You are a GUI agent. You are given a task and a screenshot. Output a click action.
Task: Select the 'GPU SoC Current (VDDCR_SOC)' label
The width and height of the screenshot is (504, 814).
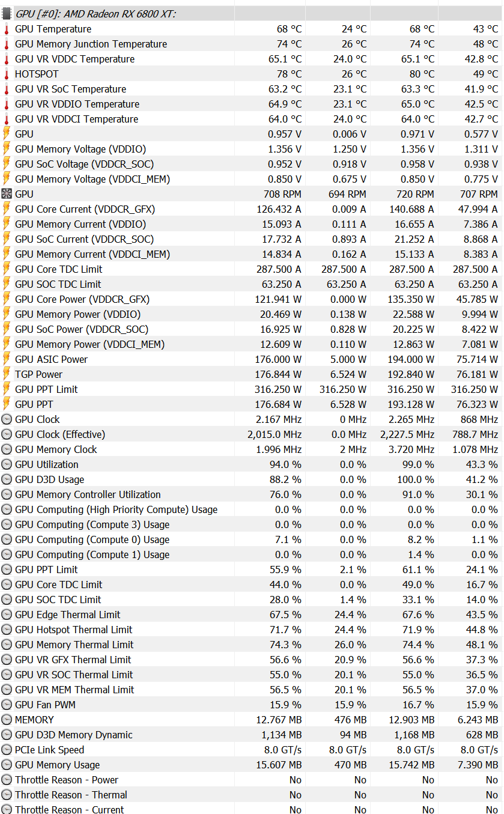click(84, 239)
